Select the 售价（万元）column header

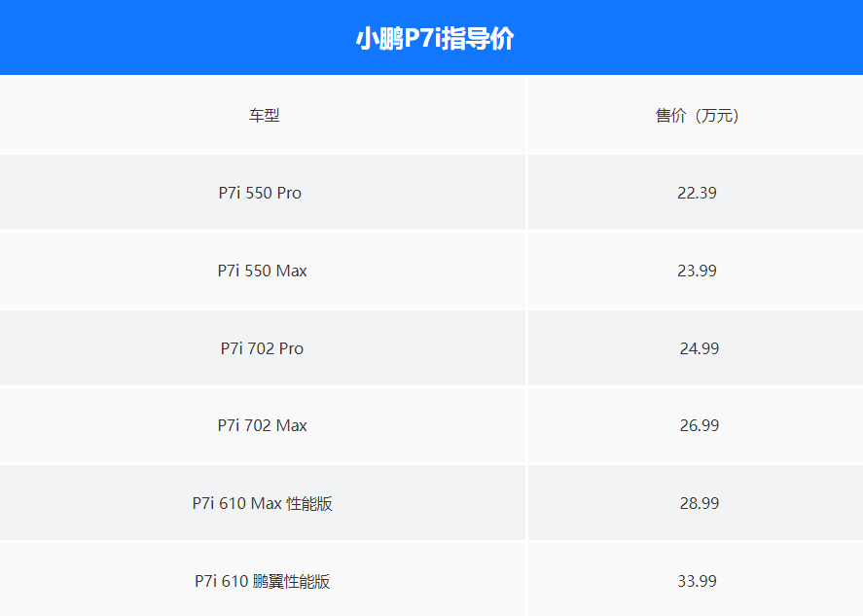point(697,115)
